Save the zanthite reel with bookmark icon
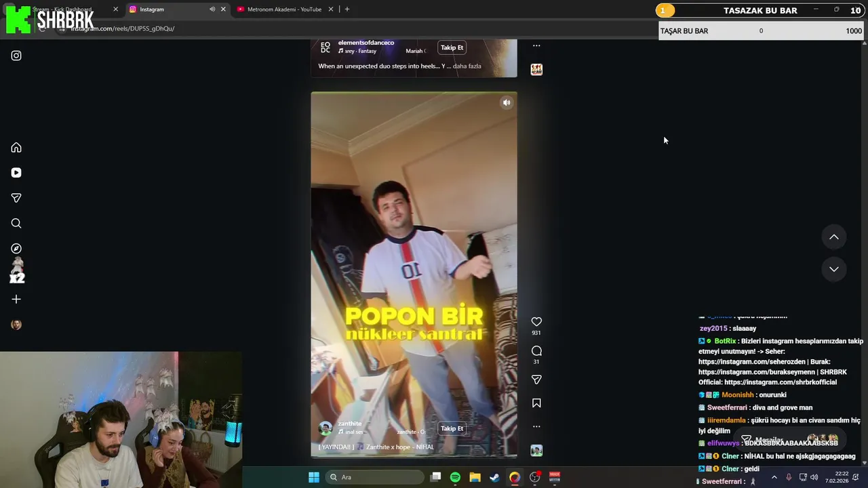 pyautogui.click(x=536, y=403)
